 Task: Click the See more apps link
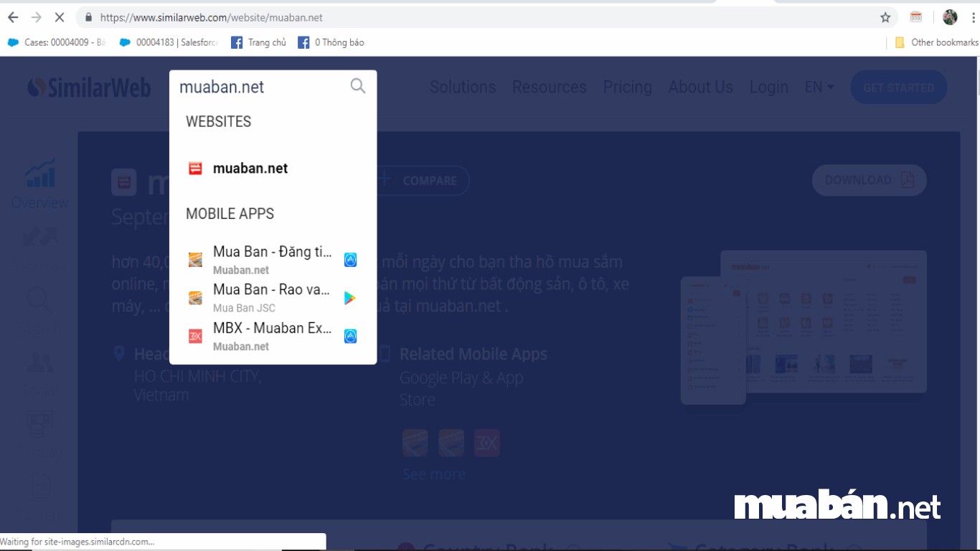coord(433,474)
